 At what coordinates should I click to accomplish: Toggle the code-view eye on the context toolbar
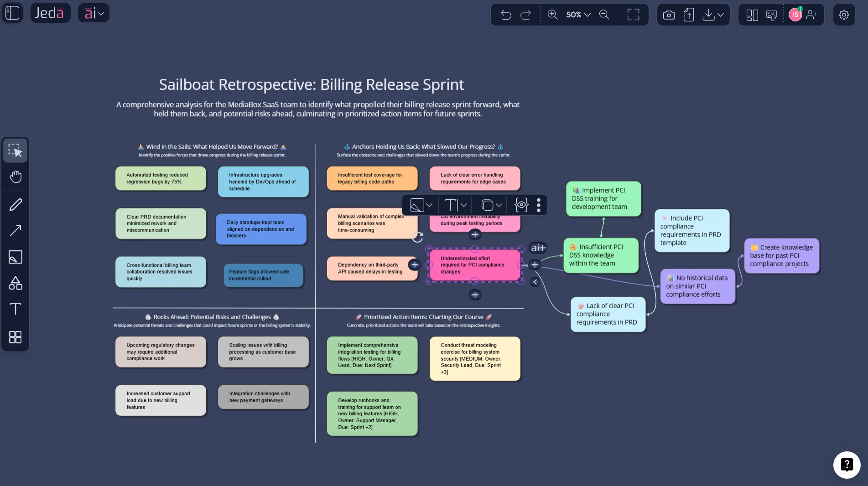tap(521, 205)
